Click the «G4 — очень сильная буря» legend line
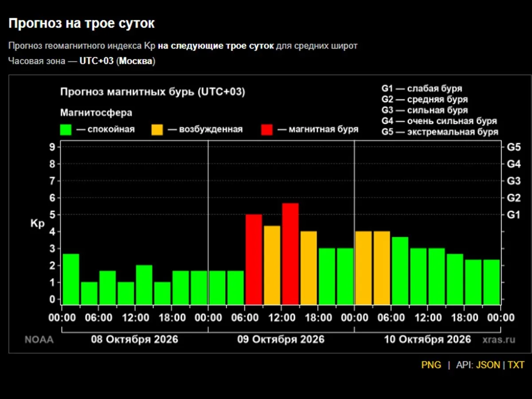Image resolution: width=532 pixels, height=399 pixels. [439, 121]
